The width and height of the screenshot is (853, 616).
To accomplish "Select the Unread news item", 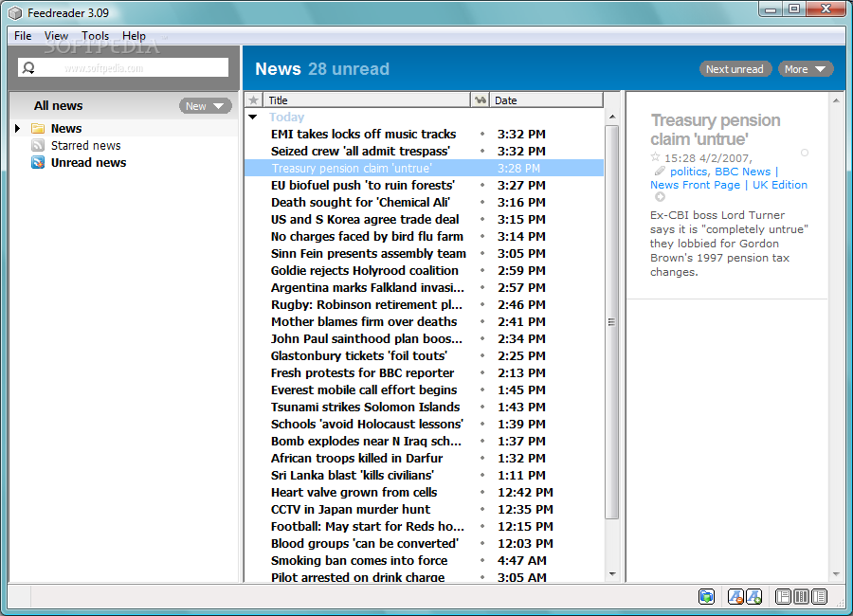I will [88, 162].
